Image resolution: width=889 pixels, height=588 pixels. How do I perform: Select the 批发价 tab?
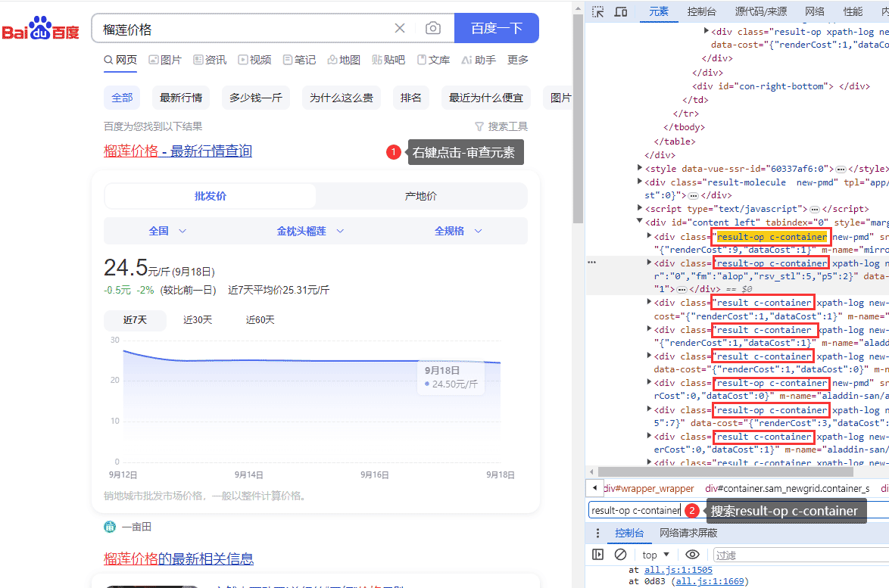point(211,196)
